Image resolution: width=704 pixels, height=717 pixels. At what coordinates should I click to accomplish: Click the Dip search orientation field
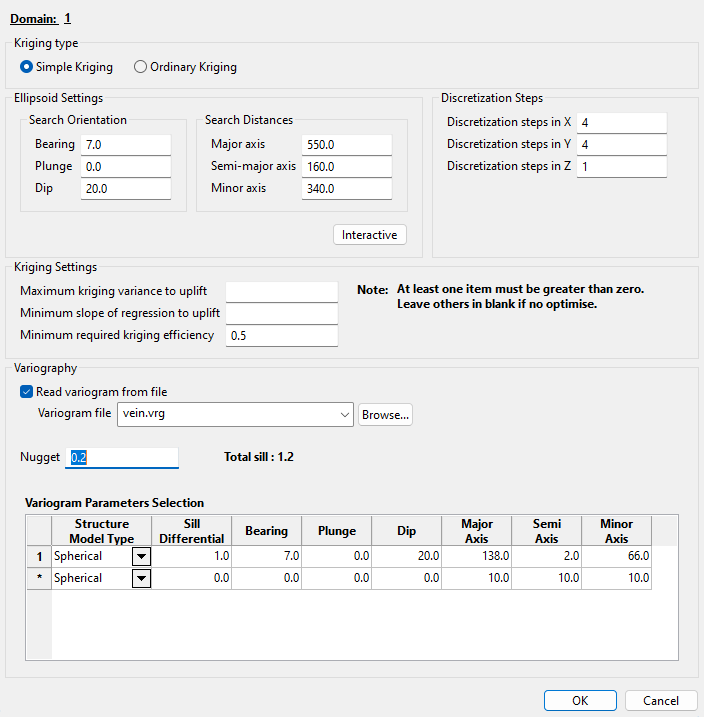click(x=125, y=189)
